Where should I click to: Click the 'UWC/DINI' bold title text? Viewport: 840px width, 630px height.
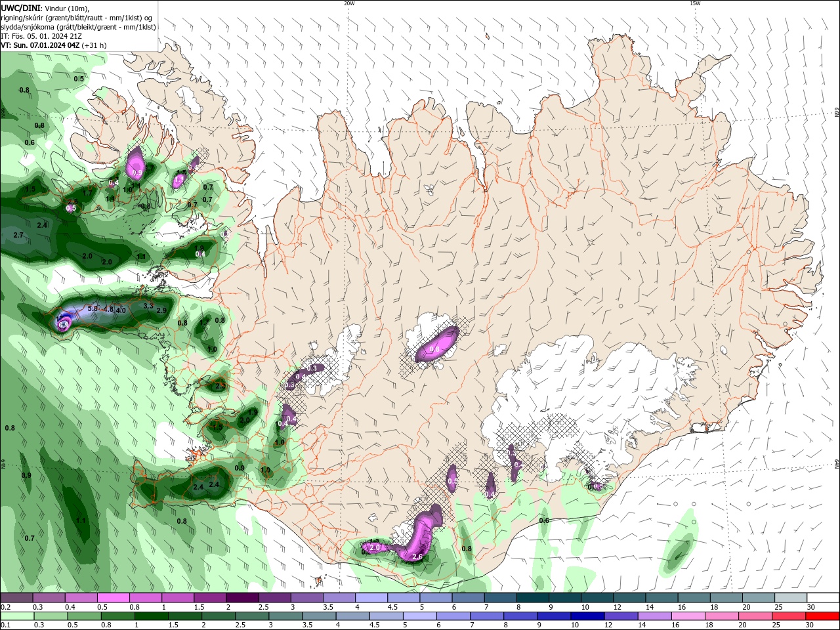pos(20,8)
